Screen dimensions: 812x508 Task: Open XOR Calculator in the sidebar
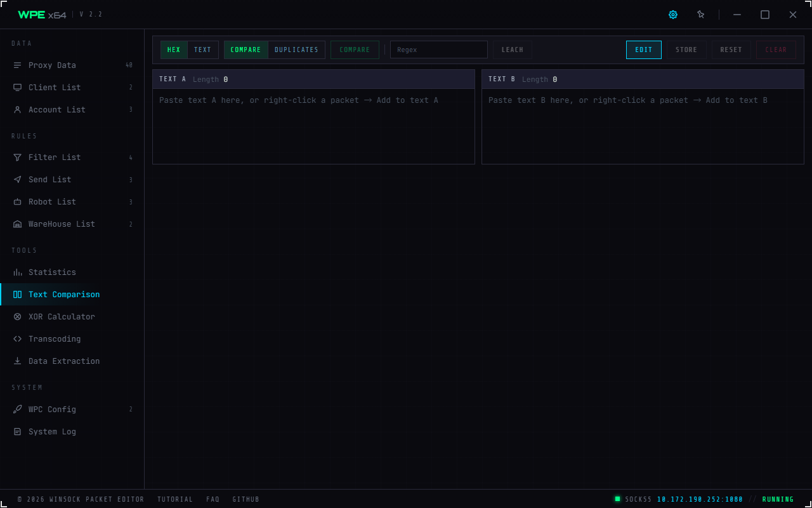pos(72,317)
